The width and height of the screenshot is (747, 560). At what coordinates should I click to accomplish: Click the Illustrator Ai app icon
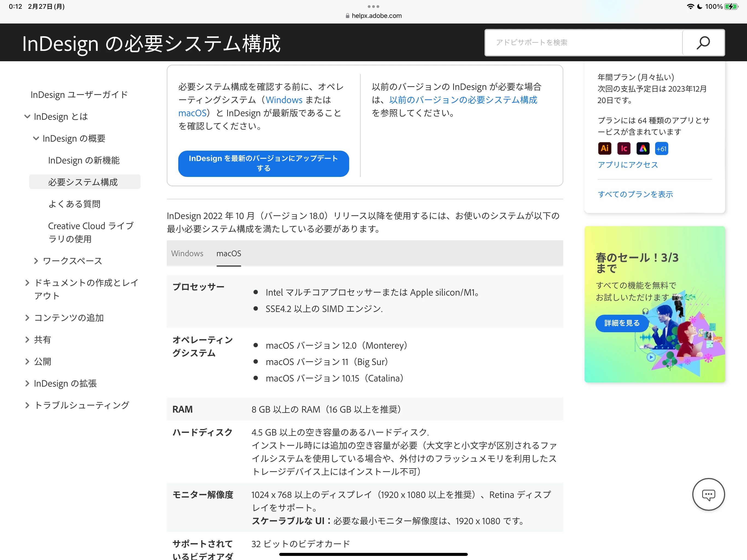(605, 148)
